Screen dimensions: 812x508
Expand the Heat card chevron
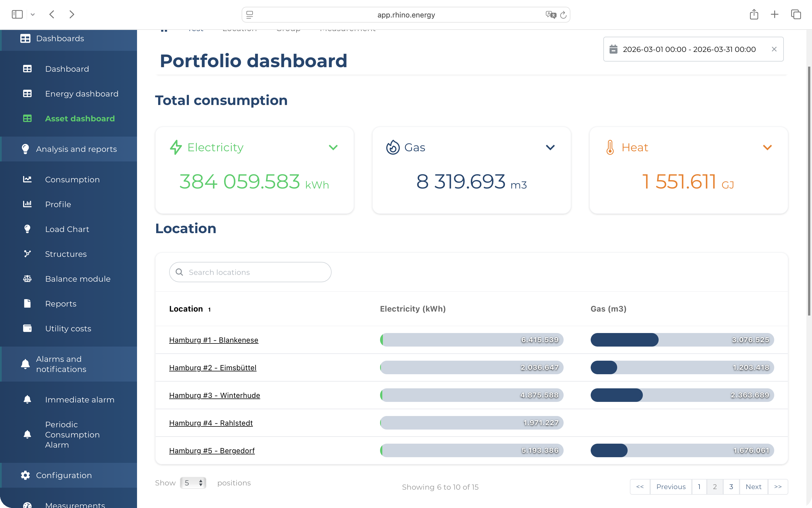pyautogui.click(x=767, y=148)
